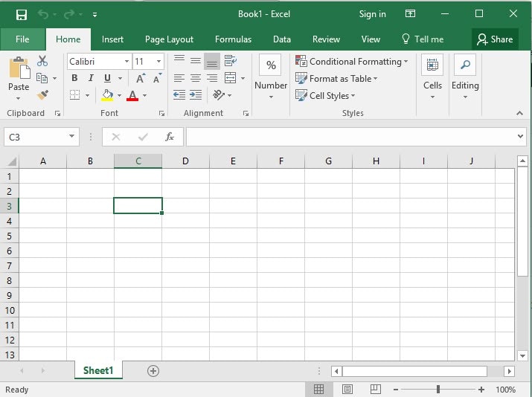The width and height of the screenshot is (532, 397).
Task: Switch to Page Layout view in status bar
Action: (347, 390)
